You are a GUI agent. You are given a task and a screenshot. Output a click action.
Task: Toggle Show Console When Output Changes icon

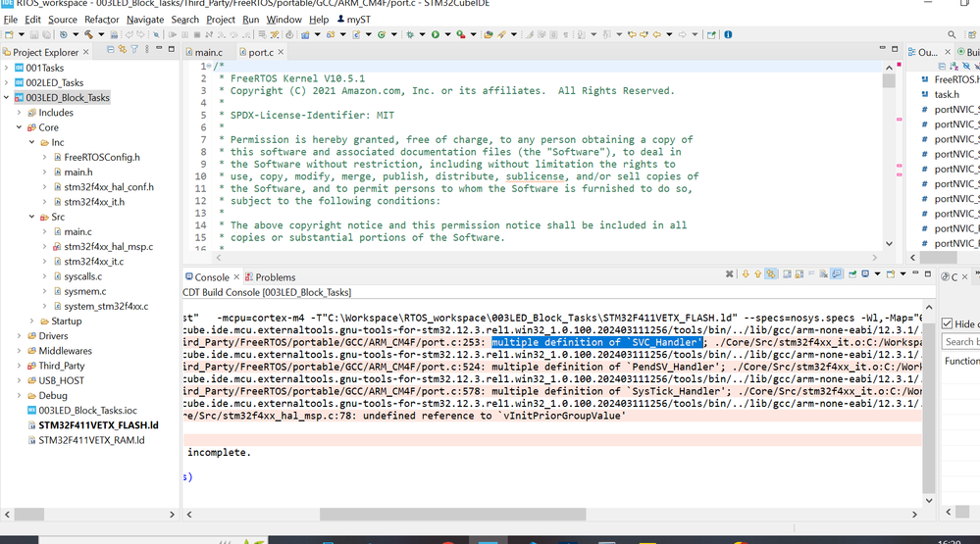836,274
